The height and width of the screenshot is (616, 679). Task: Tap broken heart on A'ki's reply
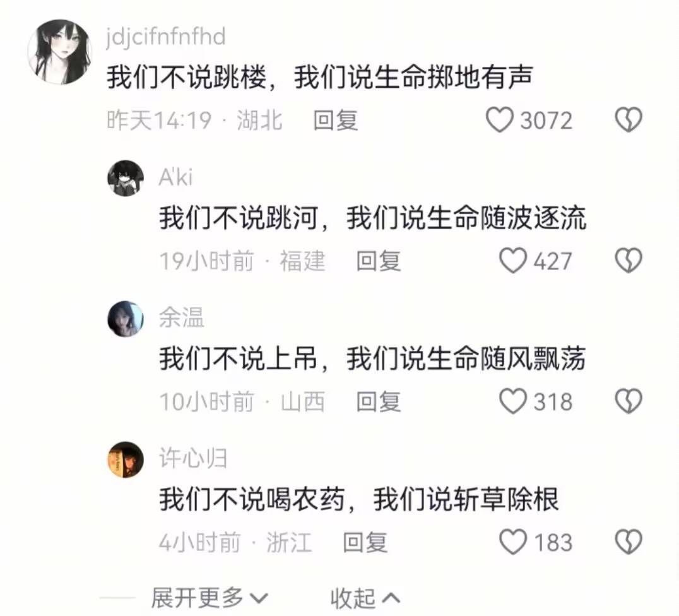pos(629,261)
